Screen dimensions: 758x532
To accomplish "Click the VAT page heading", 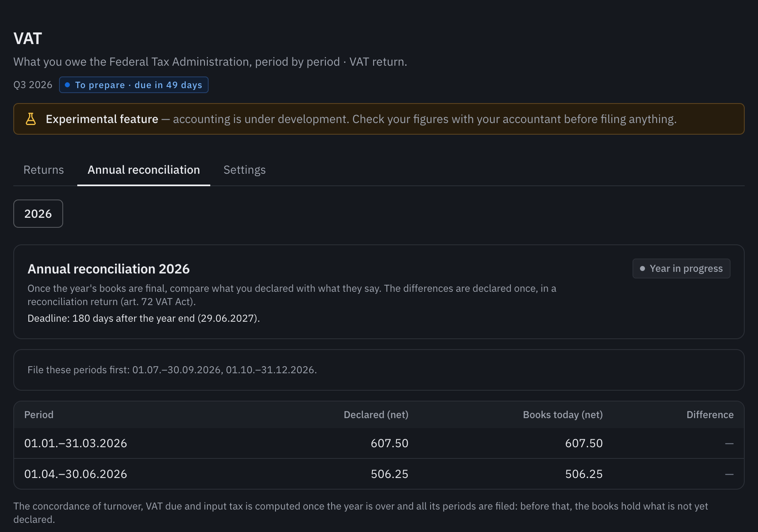I will pyautogui.click(x=28, y=38).
